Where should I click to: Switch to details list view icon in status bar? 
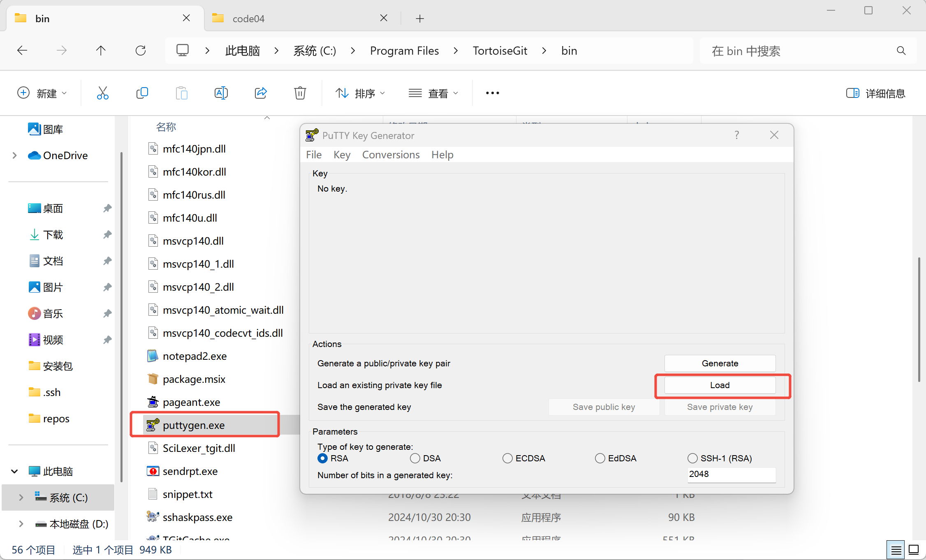(x=896, y=550)
